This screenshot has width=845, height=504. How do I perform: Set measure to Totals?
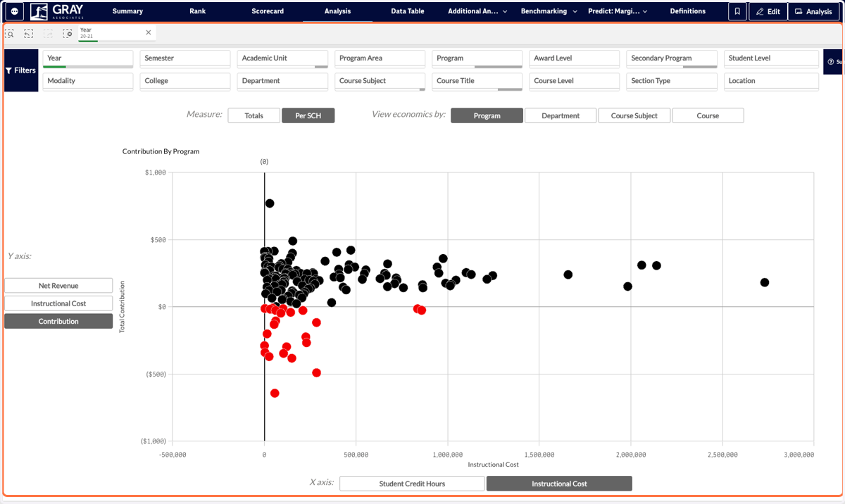point(254,115)
